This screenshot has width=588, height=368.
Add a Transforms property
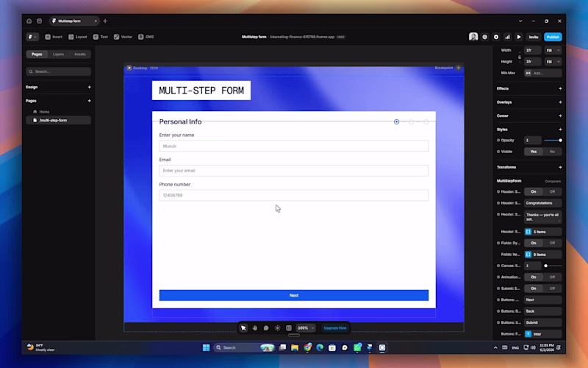click(560, 167)
